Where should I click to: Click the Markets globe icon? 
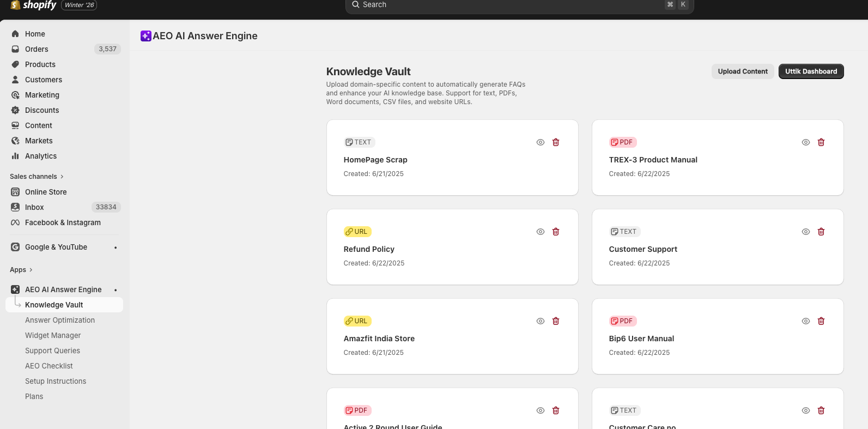click(15, 141)
